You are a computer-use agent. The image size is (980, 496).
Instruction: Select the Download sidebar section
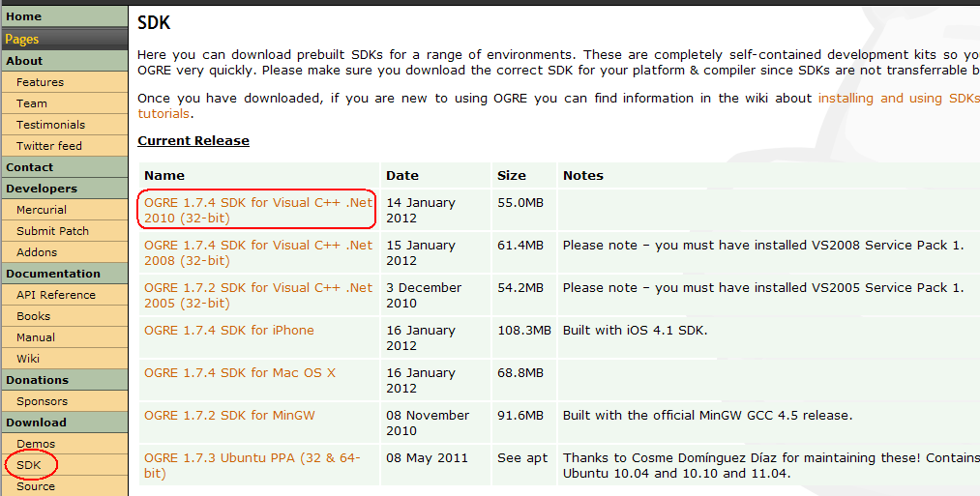pyautogui.click(x=65, y=423)
